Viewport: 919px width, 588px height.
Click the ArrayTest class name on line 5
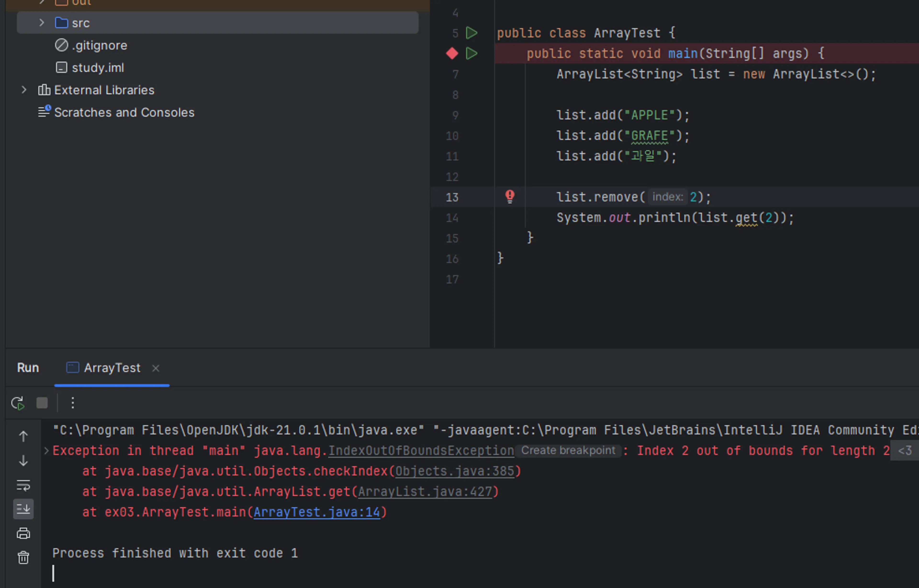click(x=627, y=33)
